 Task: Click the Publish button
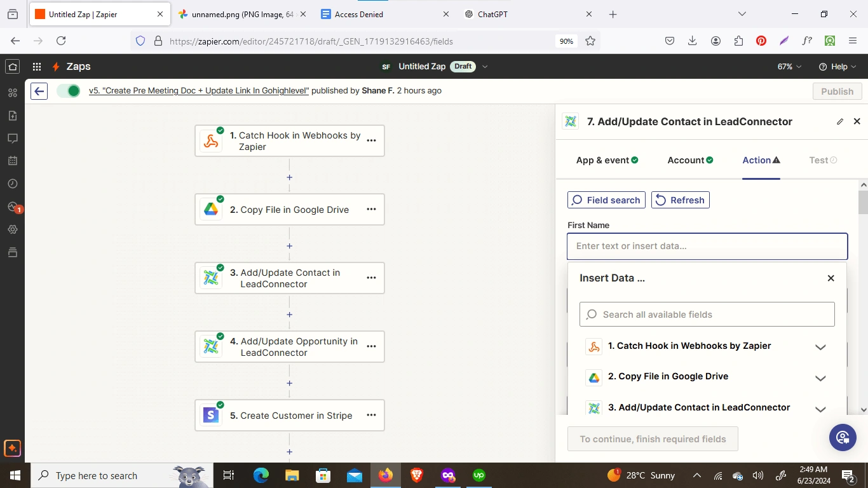point(837,91)
